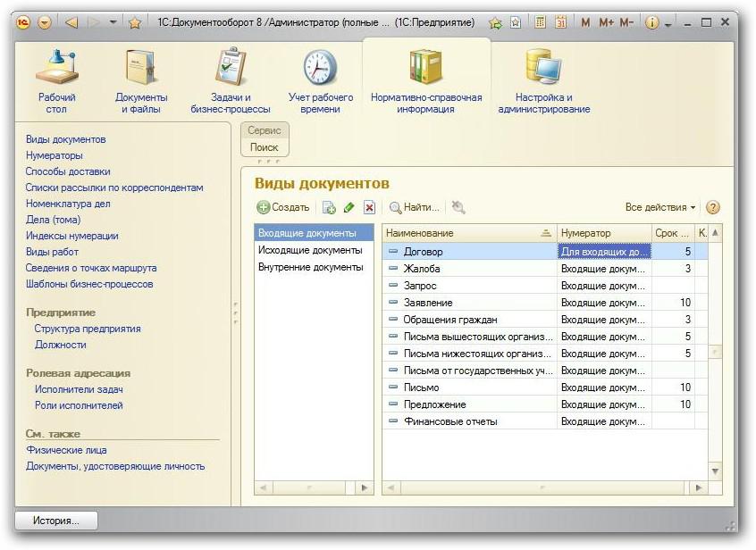Click Создать button to create document type
Image resolution: width=756 pixels, height=550 pixels.
[x=283, y=207]
